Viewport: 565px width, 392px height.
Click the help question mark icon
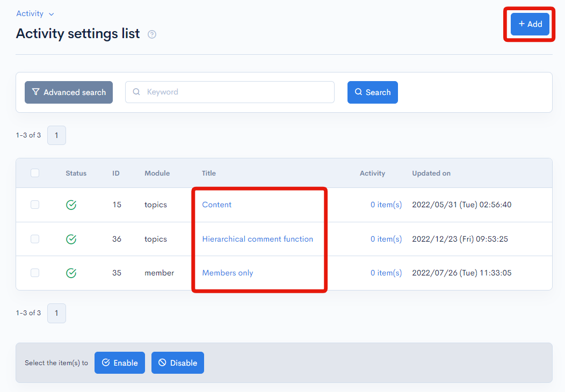pyautogui.click(x=152, y=34)
